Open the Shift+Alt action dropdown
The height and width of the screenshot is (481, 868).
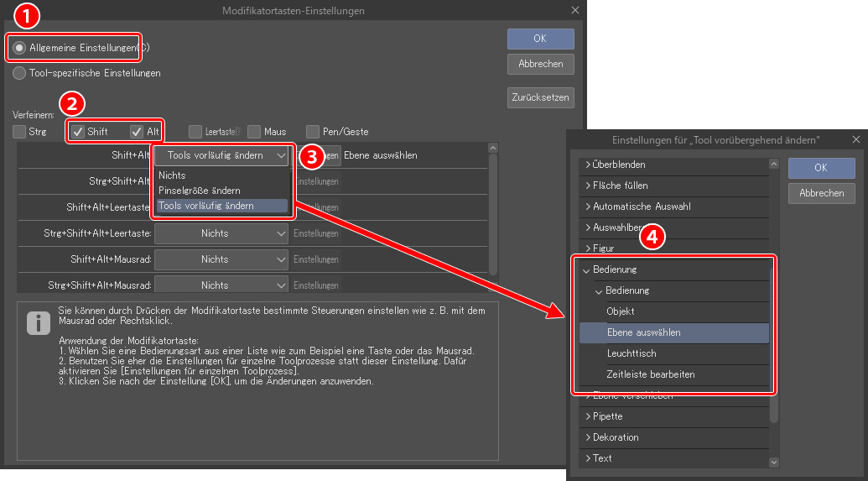223,155
